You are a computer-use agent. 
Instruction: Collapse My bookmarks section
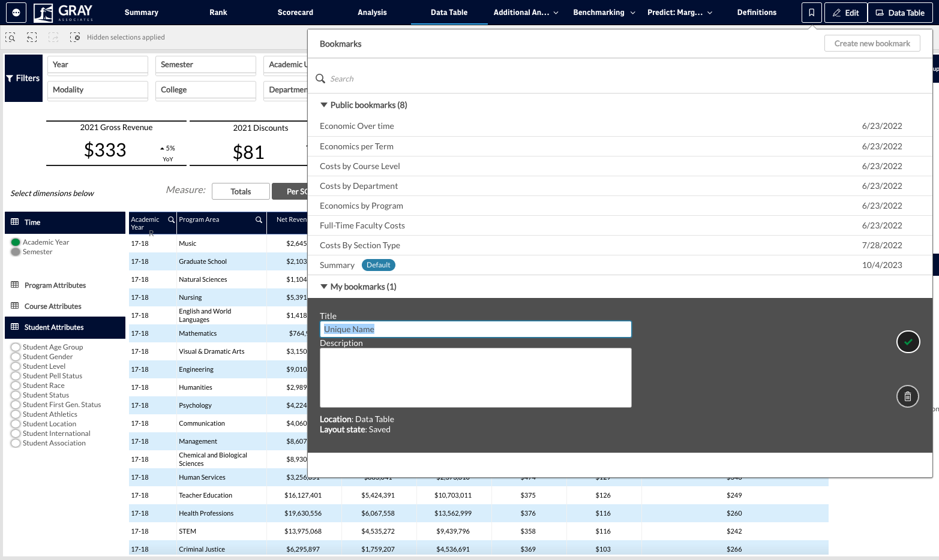[x=324, y=287]
